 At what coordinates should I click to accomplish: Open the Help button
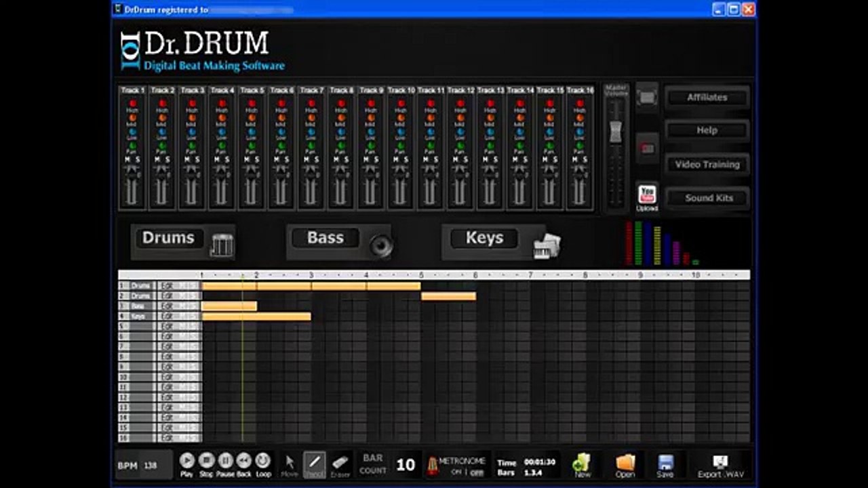[x=707, y=130]
